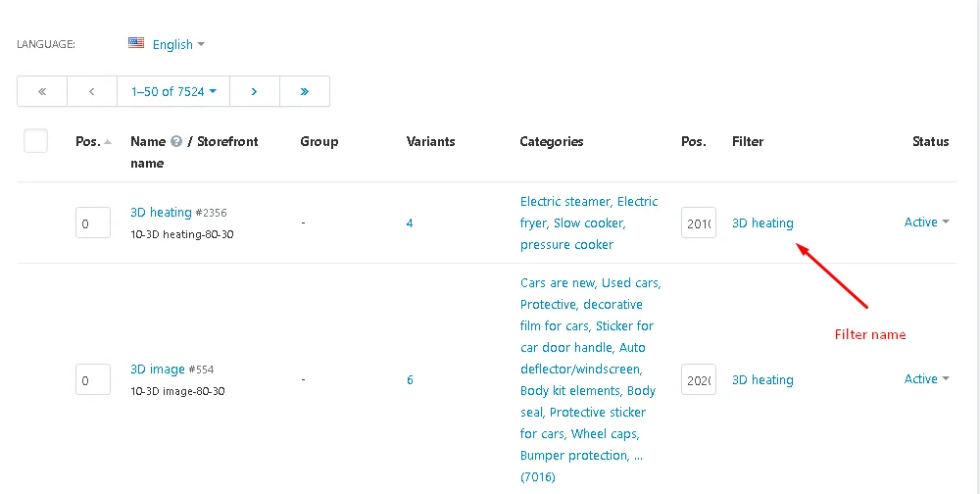Go to the previous page

click(92, 91)
